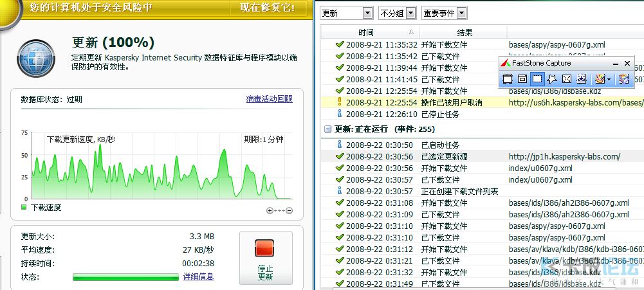
Task: Click the 您的计算机处于安全风险中 warning banner
Action: coord(91,7)
